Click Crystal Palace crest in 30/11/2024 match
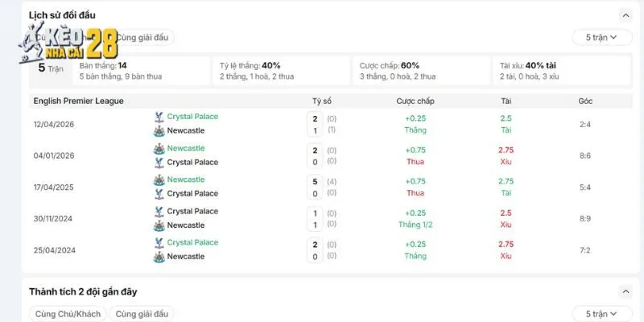This screenshot has width=644, height=322. point(159,212)
